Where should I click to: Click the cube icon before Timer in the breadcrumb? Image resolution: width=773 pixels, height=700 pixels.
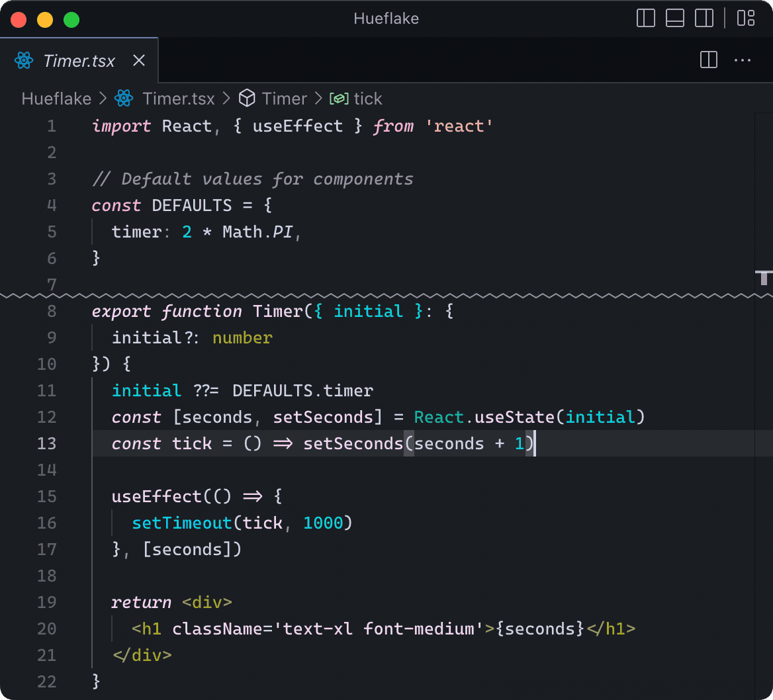(x=246, y=98)
